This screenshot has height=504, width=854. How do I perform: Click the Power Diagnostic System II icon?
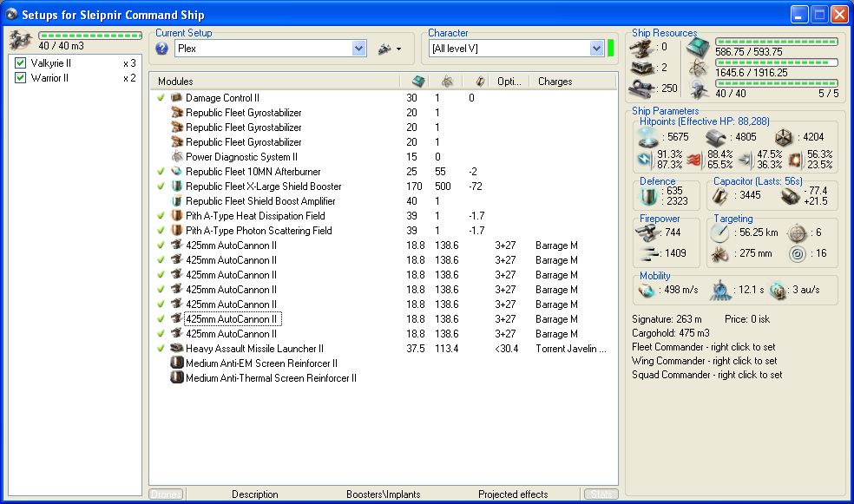176,156
